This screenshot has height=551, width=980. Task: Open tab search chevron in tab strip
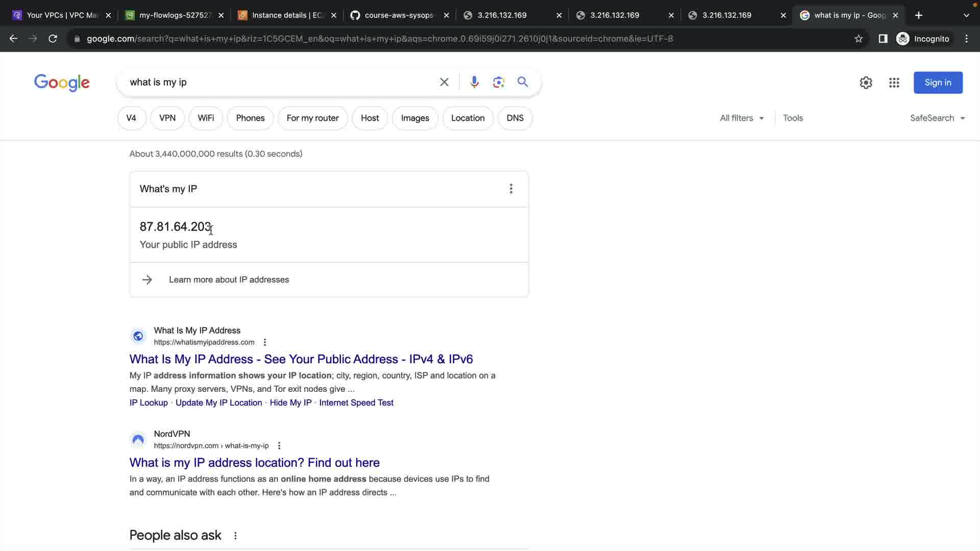(966, 15)
